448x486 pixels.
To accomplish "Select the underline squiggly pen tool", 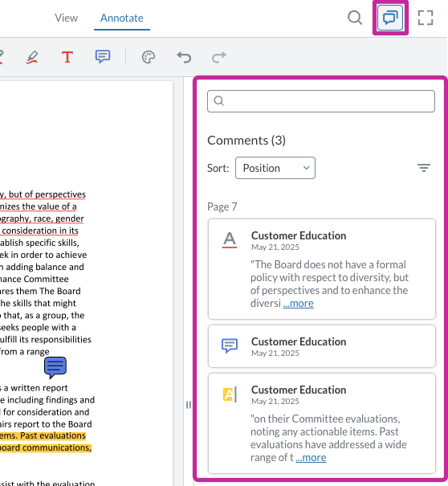I will coord(32,57).
